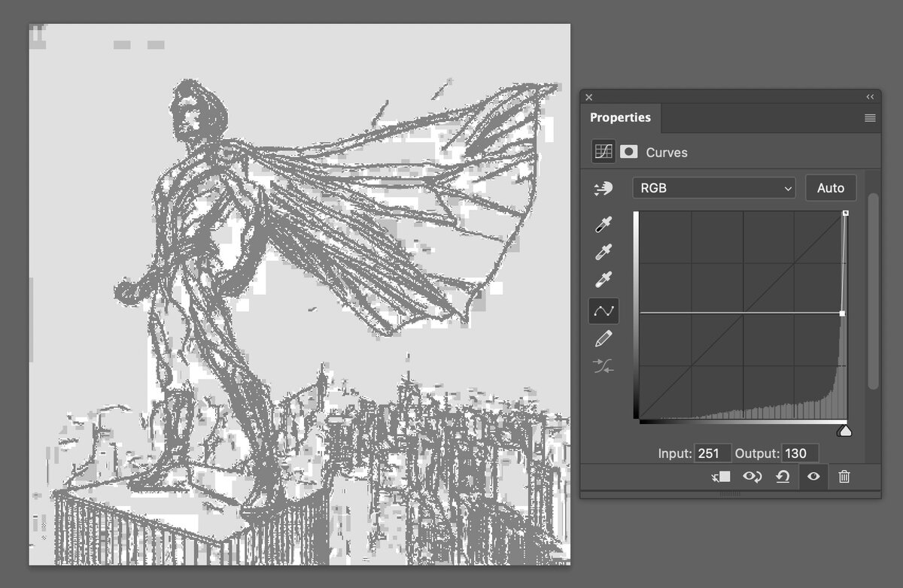The width and height of the screenshot is (903, 588).
Task: Collapse the panel with double arrows
Action: 870,97
